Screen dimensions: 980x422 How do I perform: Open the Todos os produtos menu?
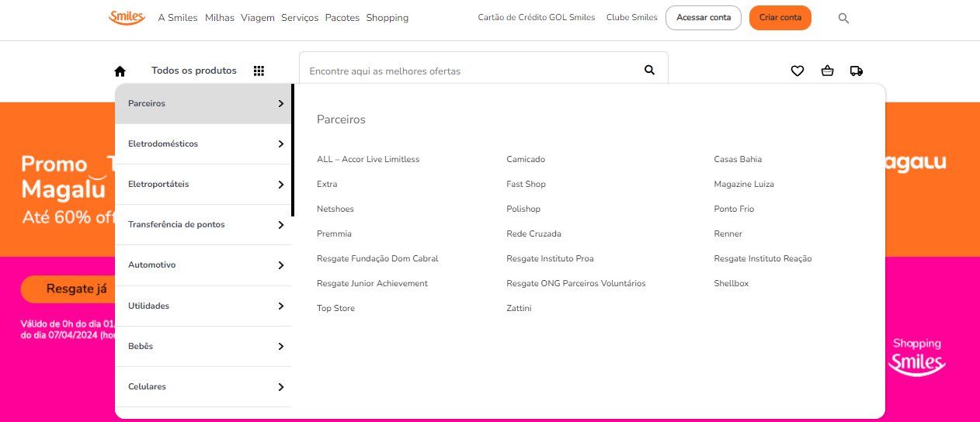[194, 71]
